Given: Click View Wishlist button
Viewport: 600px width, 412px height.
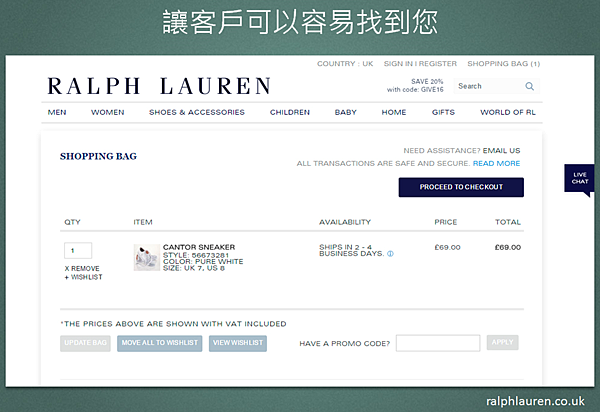Looking at the screenshot, I should coord(238,343).
